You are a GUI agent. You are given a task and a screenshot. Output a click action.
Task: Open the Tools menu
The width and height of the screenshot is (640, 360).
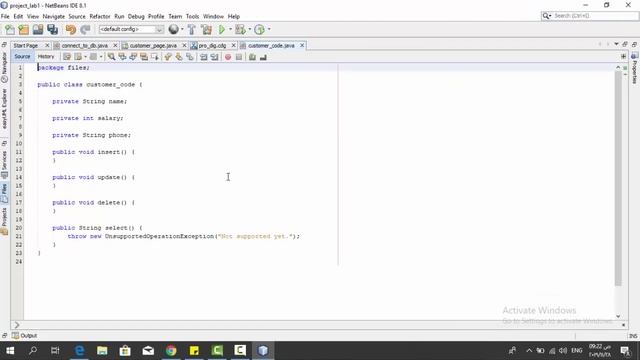point(192,16)
